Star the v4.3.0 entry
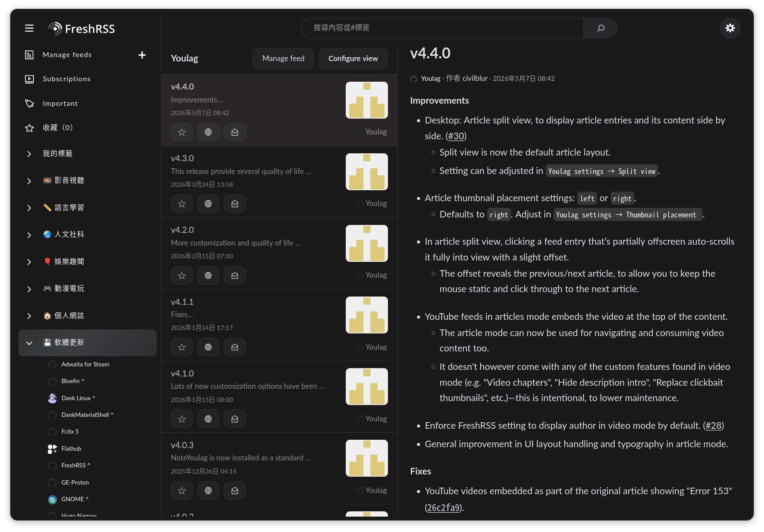Image resolution: width=764 pixels, height=532 pixels. pos(182,204)
